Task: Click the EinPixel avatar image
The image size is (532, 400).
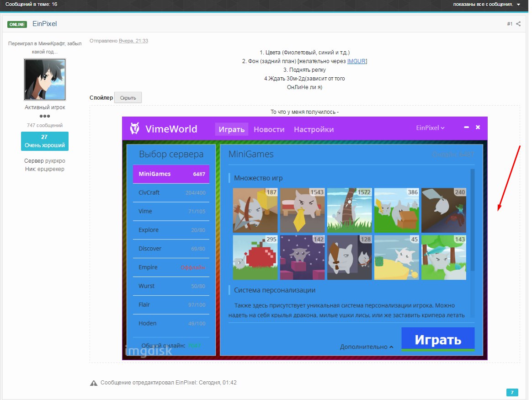Action: pos(45,80)
